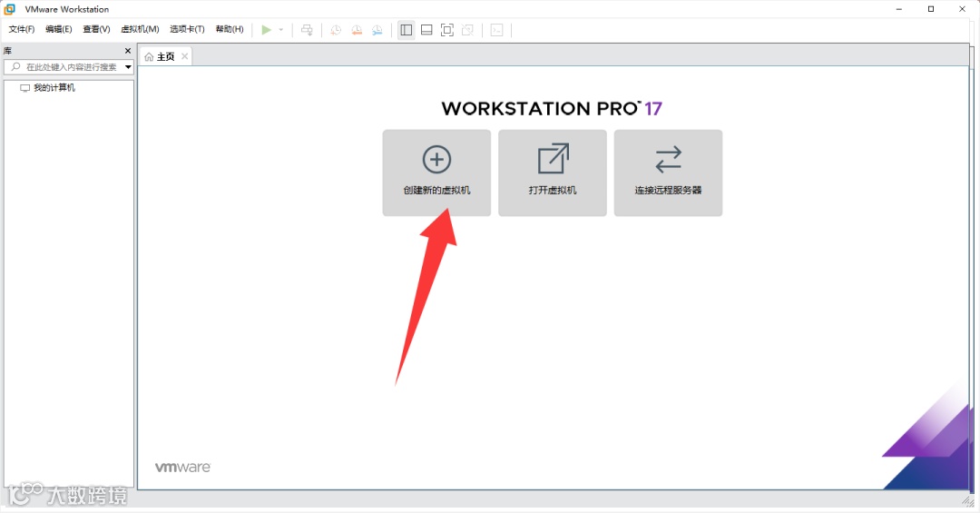Open the 虚拟机(M) menu
The width and height of the screenshot is (980, 513).
coord(140,29)
